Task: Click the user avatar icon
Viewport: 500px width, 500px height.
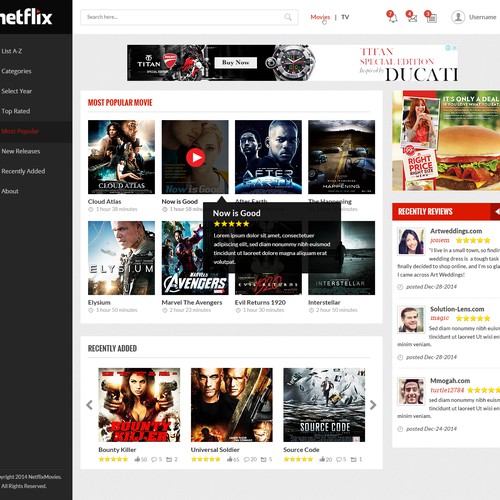Action: coord(458,17)
